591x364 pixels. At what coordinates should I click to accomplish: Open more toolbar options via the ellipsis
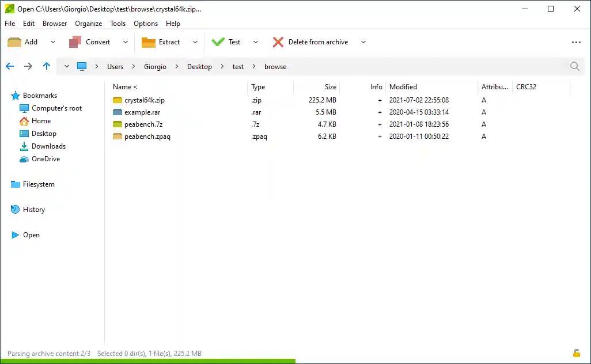576,42
